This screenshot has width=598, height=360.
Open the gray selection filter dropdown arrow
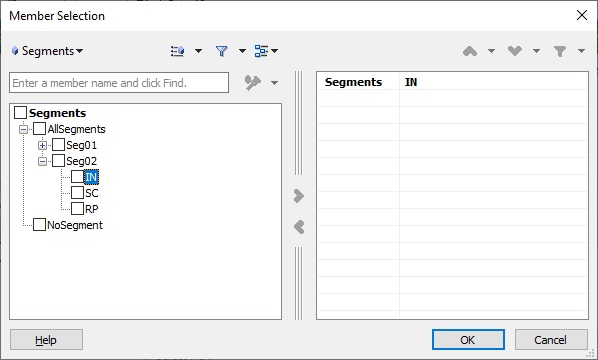[x=581, y=51]
